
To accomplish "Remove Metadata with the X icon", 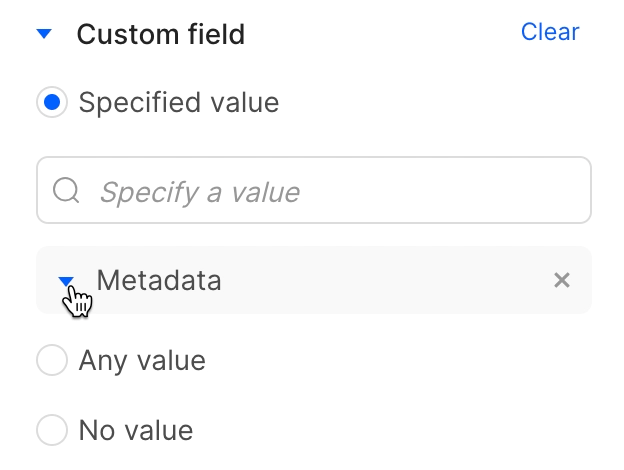I will click(x=562, y=280).
